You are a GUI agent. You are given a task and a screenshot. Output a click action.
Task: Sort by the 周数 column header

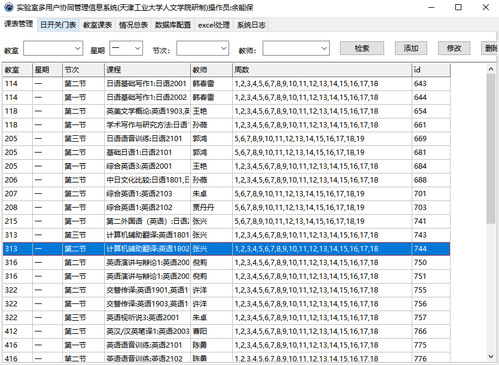pyautogui.click(x=322, y=70)
